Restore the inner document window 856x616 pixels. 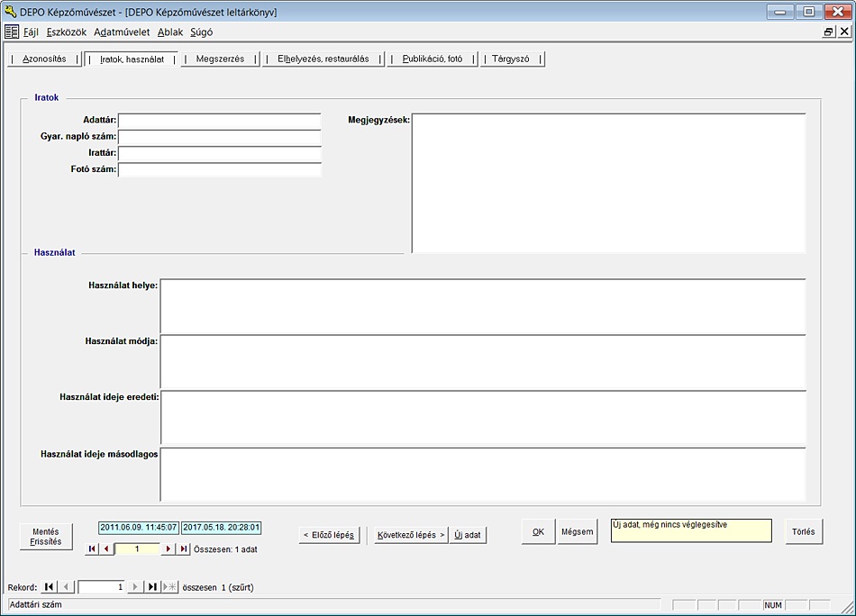pyautogui.click(x=828, y=32)
